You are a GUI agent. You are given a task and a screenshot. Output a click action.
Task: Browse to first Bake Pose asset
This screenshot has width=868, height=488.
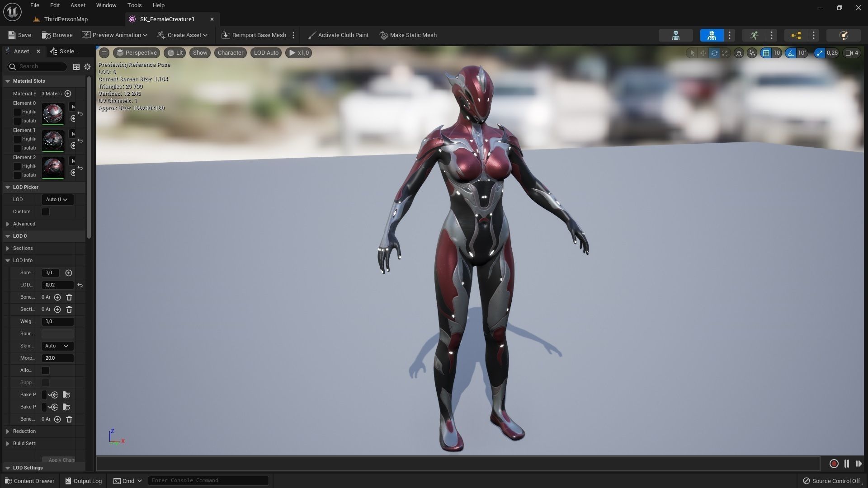pyautogui.click(x=66, y=394)
